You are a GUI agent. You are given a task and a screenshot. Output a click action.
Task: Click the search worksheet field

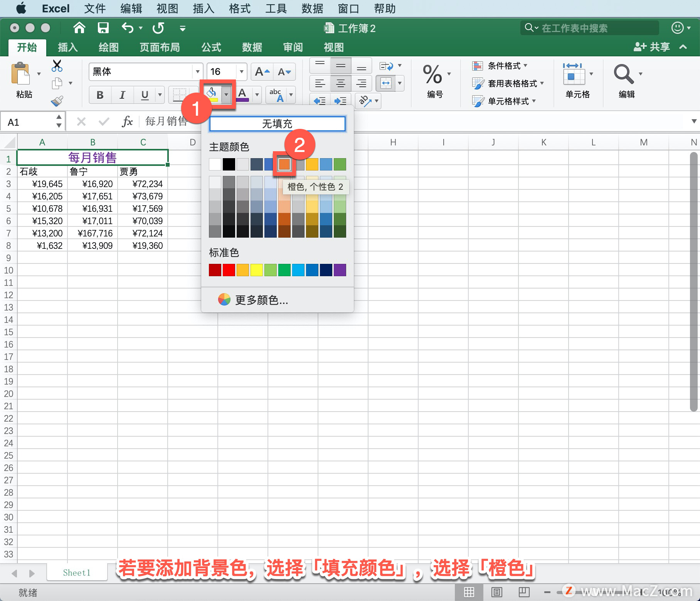(590, 28)
